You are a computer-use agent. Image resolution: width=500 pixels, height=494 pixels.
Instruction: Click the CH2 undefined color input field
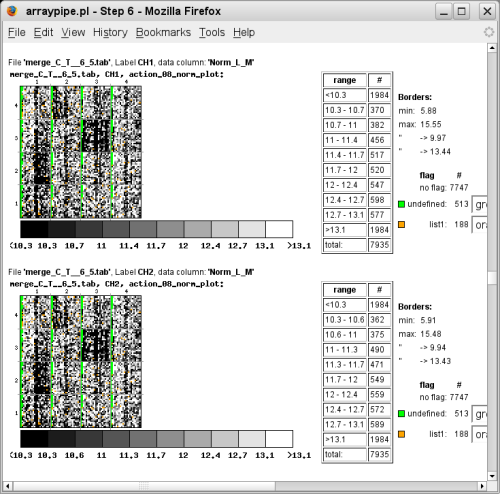(x=480, y=414)
